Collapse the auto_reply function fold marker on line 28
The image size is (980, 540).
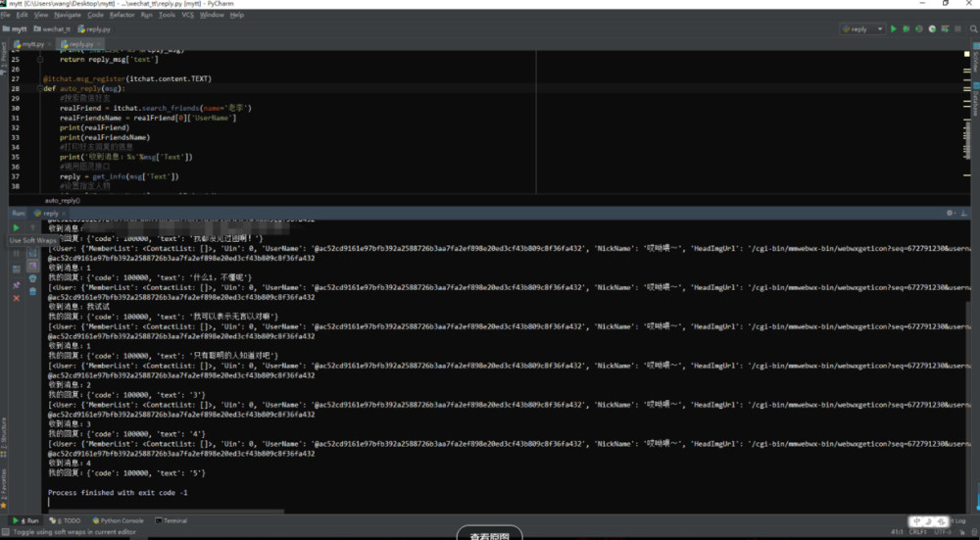[x=40, y=89]
